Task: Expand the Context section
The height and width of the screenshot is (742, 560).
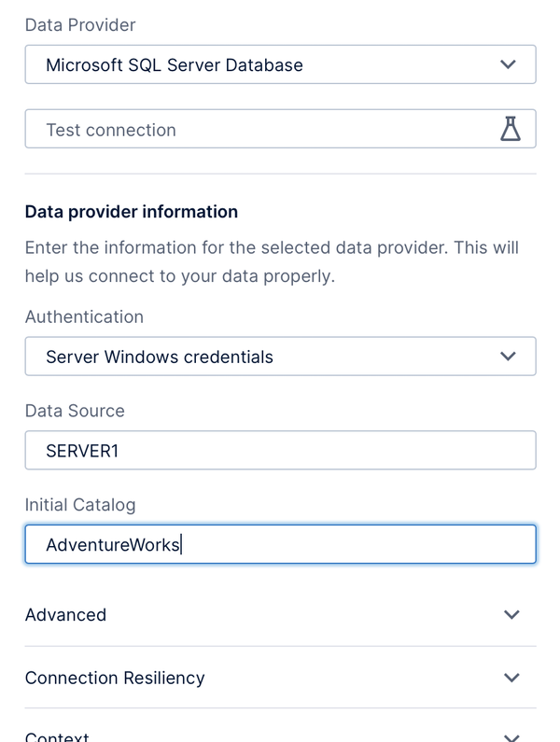Action: pos(280,733)
